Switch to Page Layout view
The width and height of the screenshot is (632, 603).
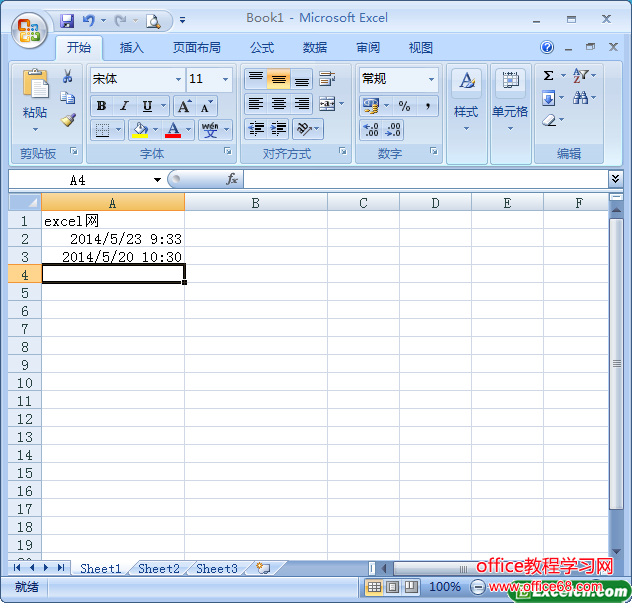click(393, 587)
